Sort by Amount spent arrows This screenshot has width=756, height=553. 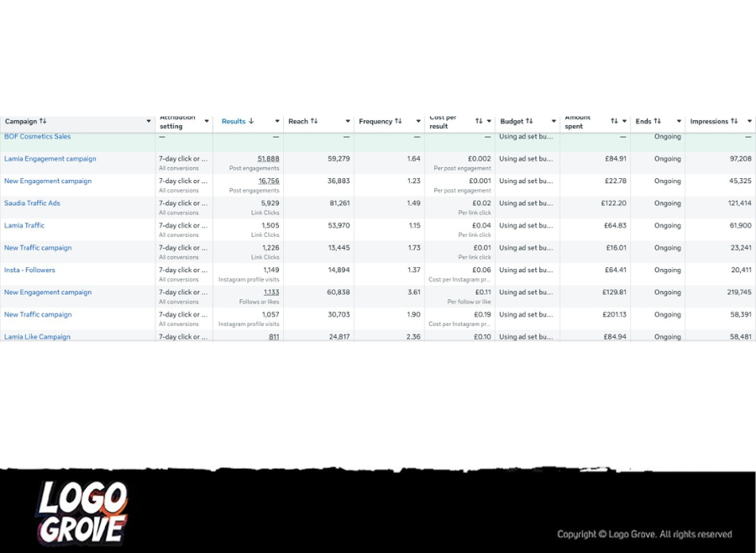[x=614, y=121]
